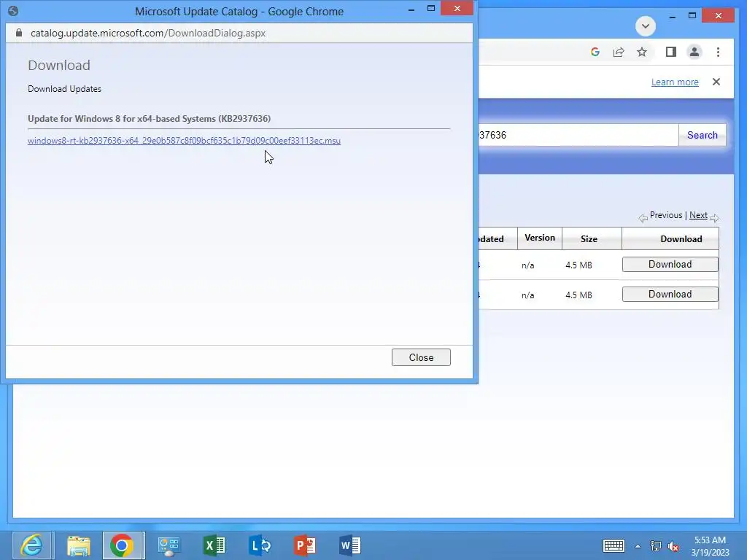The width and height of the screenshot is (747, 560).
Task: Click the second row Download button
Action: (x=670, y=295)
